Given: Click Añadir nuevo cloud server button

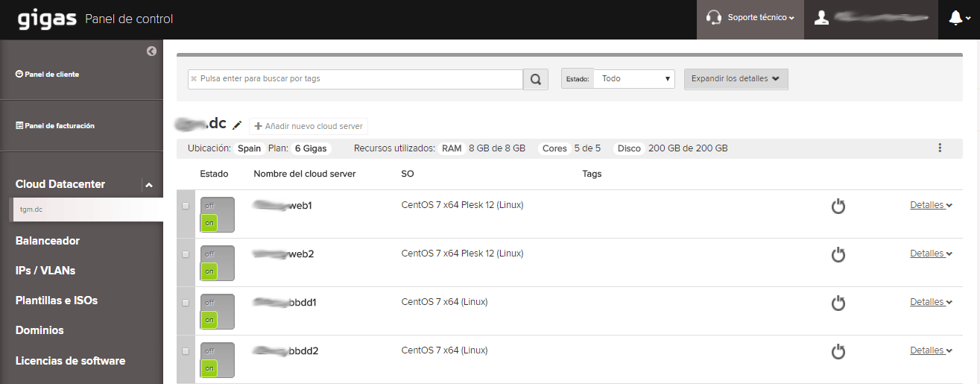Looking at the screenshot, I should click(x=309, y=126).
